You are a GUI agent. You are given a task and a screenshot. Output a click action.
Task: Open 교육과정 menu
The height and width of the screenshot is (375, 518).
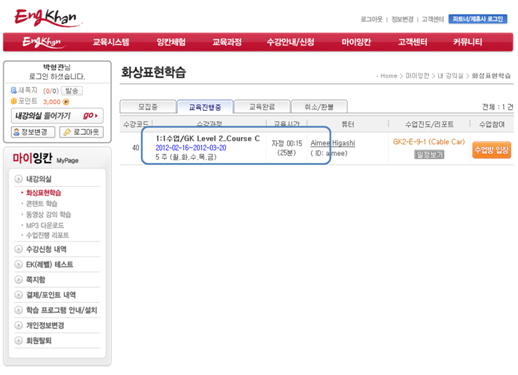click(x=227, y=42)
